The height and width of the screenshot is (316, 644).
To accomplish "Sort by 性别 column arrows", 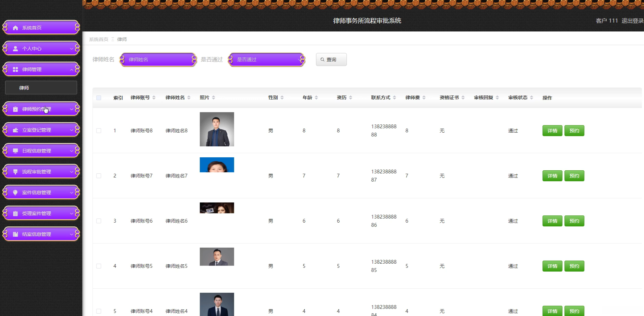I will (282, 97).
